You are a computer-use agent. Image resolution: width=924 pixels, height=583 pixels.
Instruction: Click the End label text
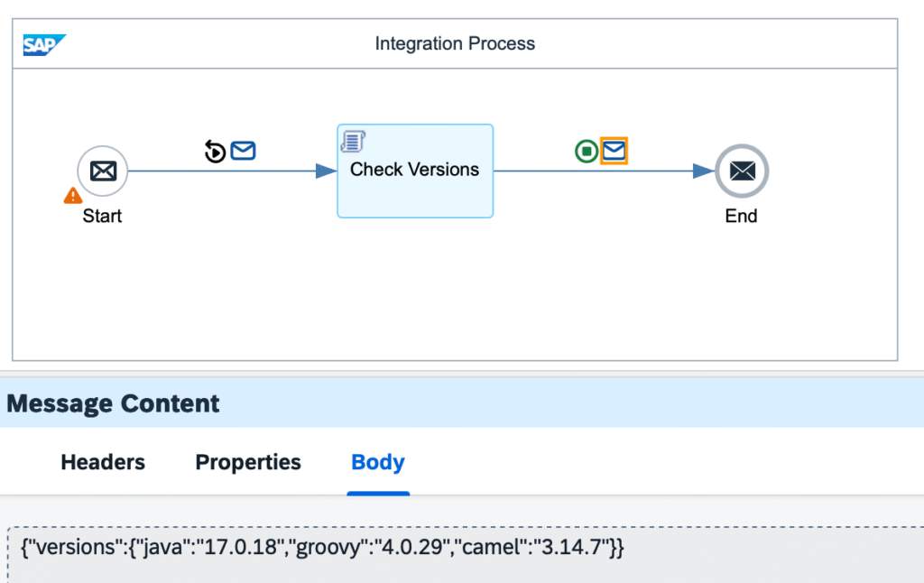pyautogui.click(x=742, y=217)
